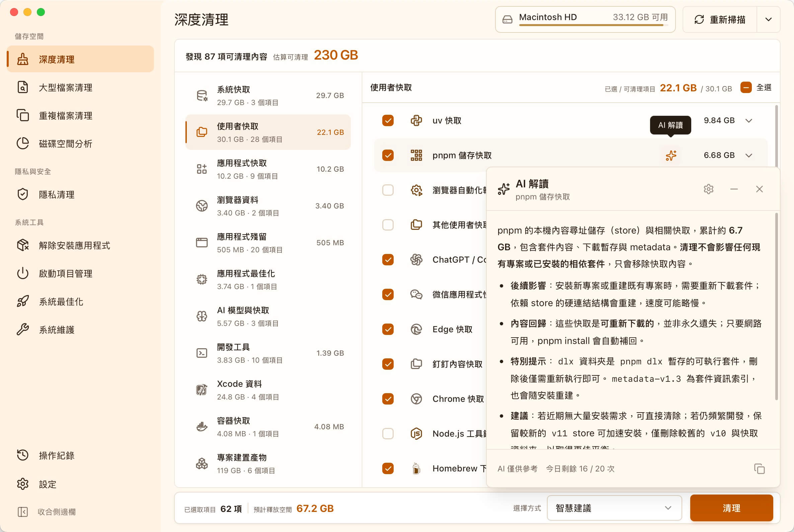794x532 pixels.
Task: Select 應用程式快取 category
Action: (268, 169)
